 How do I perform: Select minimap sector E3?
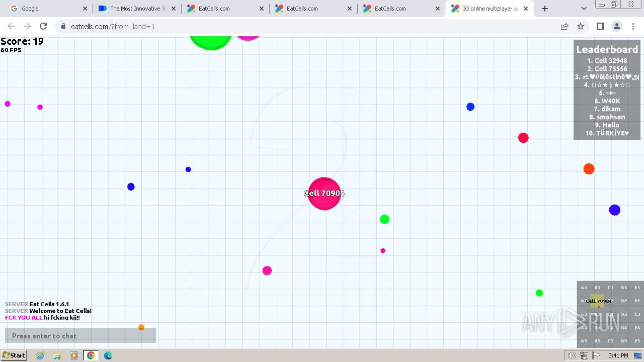click(x=637, y=314)
